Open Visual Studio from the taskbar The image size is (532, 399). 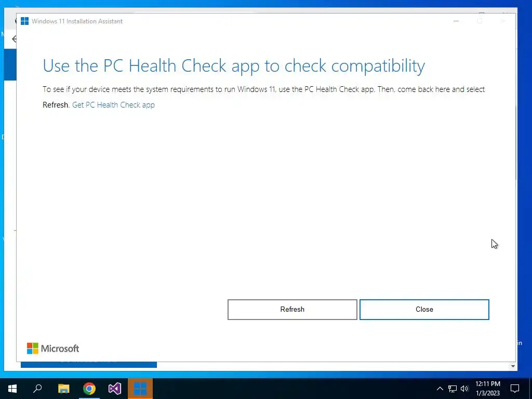tap(115, 389)
